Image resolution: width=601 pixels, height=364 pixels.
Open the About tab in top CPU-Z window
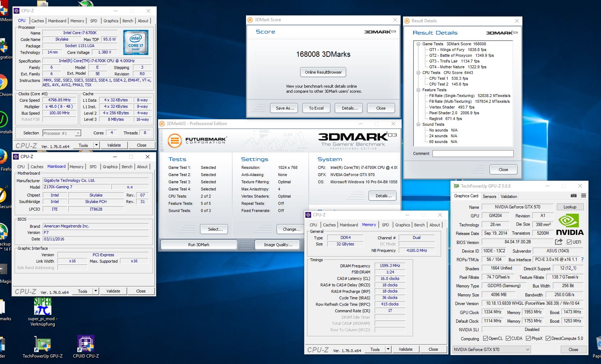pyautogui.click(x=143, y=21)
